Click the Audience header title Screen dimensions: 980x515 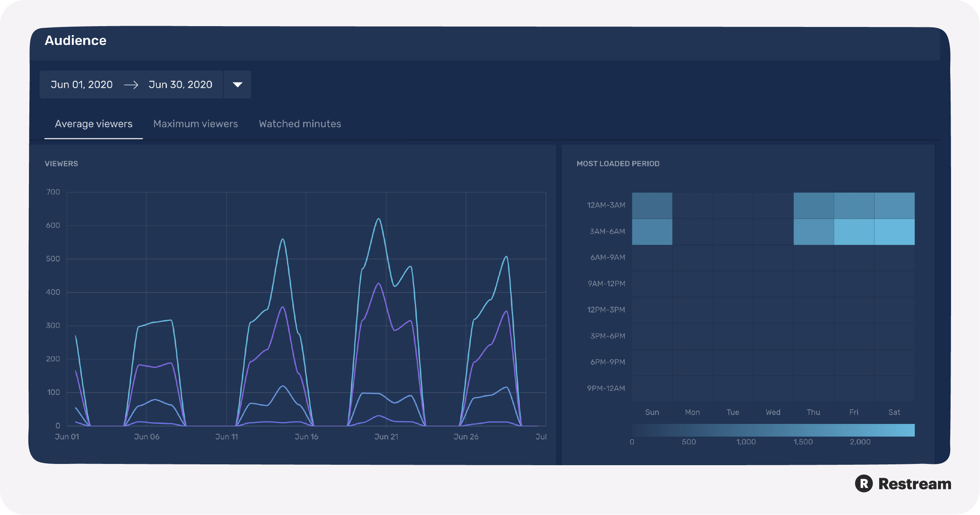(76, 40)
